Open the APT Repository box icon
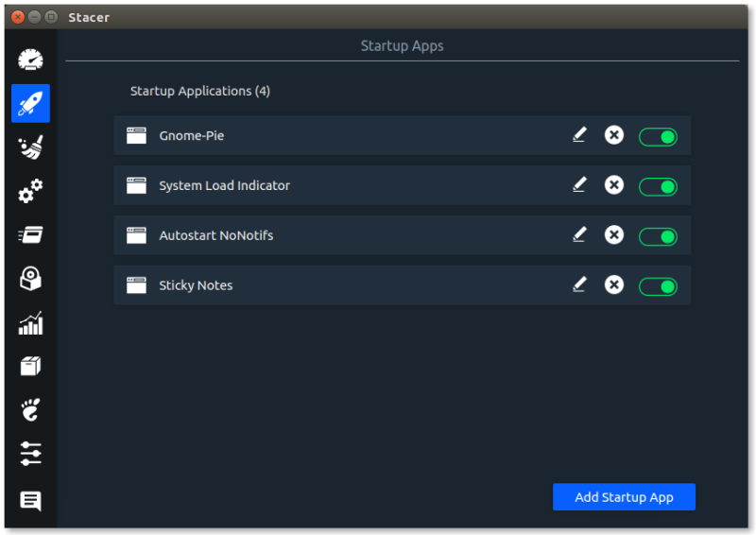This screenshot has height=535, width=756. (x=30, y=367)
